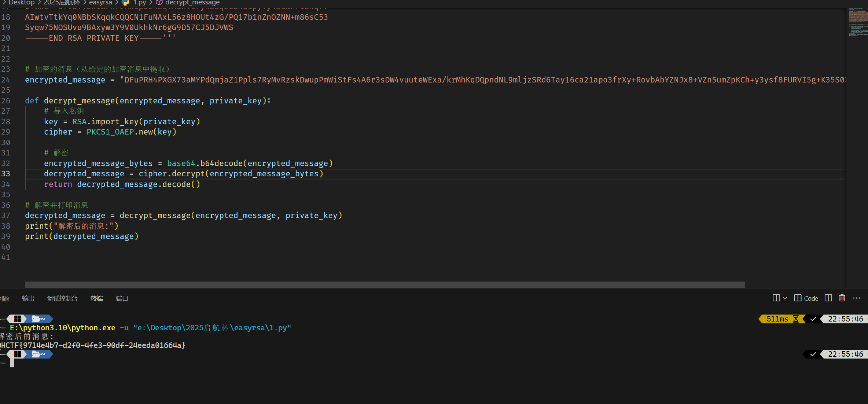Switch to the 调试控制台 panel tab
Image resolution: width=868 pixels, height=404 pixels.
coord(62,298)
